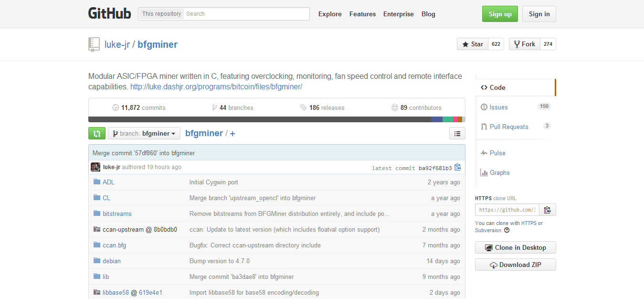The width and height of the screenshot is (644, 299).
Task: Open clone URL help question mark icon
Action: pyautogui.click(x=507, y=230)
